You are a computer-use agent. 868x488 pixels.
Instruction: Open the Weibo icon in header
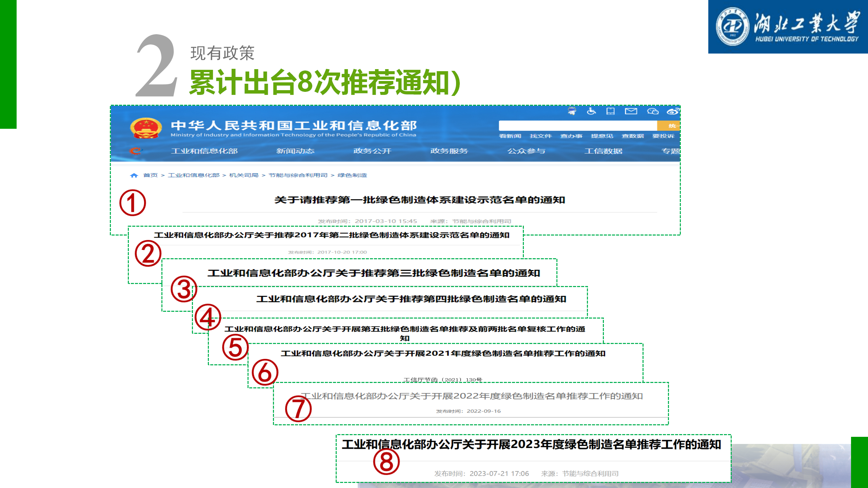(x=673, y=111)
